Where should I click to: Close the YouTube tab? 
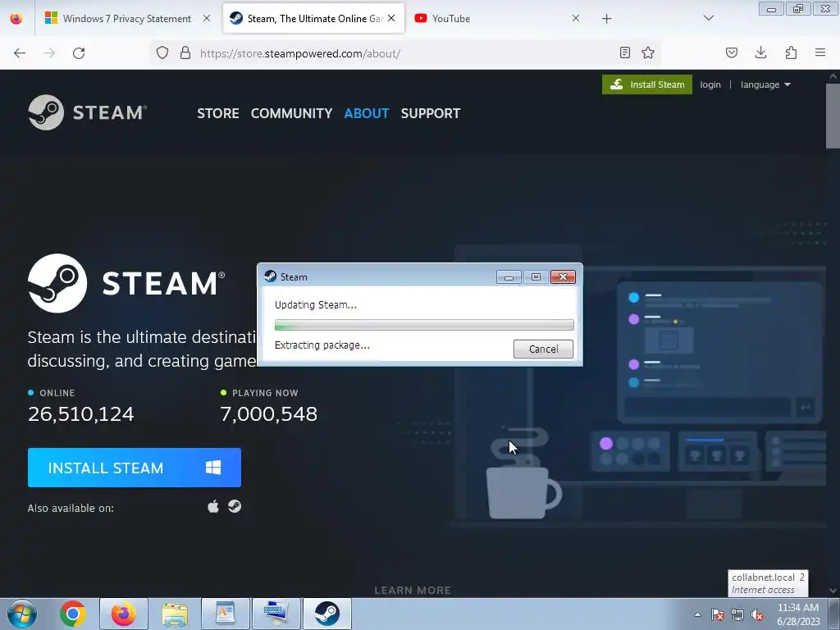(576, 18)
